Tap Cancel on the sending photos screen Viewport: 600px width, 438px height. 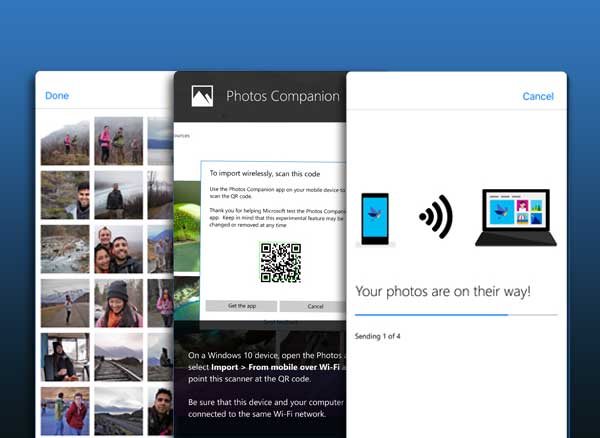[538, 96]
